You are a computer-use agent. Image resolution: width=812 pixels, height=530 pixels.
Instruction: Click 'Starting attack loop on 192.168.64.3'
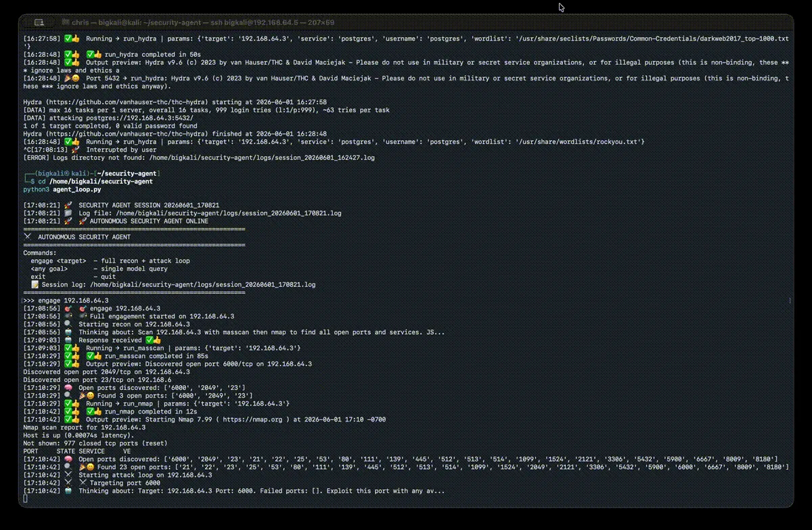click(x=145, y=475)
